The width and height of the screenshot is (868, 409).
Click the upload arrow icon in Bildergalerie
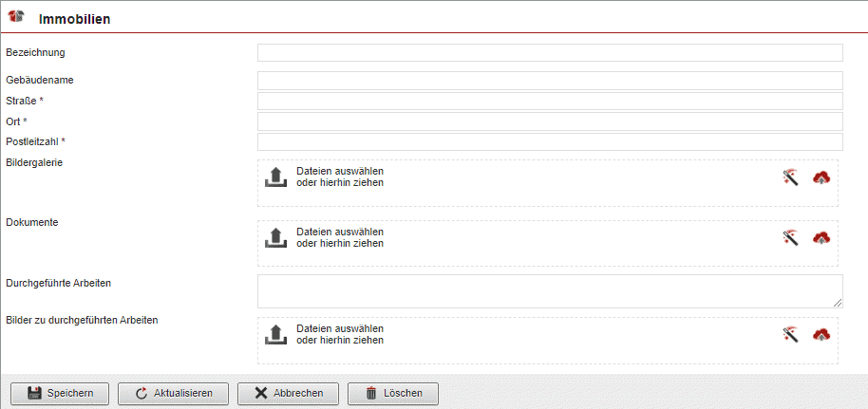275,177
